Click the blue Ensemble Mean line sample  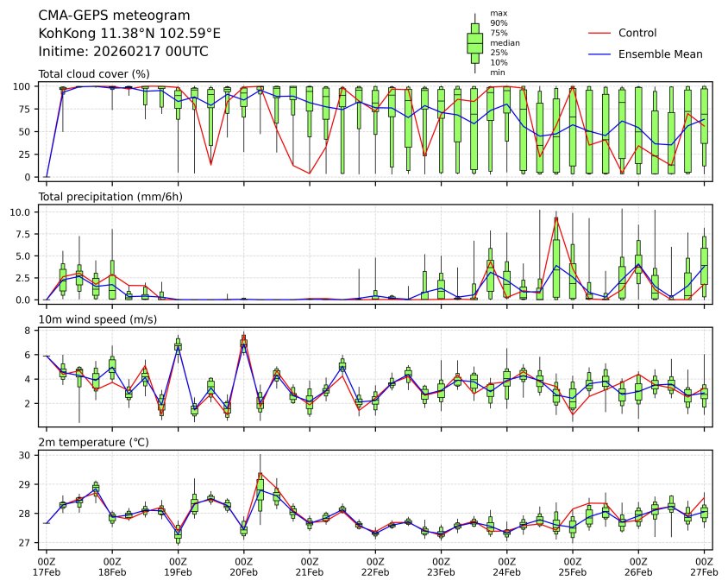point(599,54)
